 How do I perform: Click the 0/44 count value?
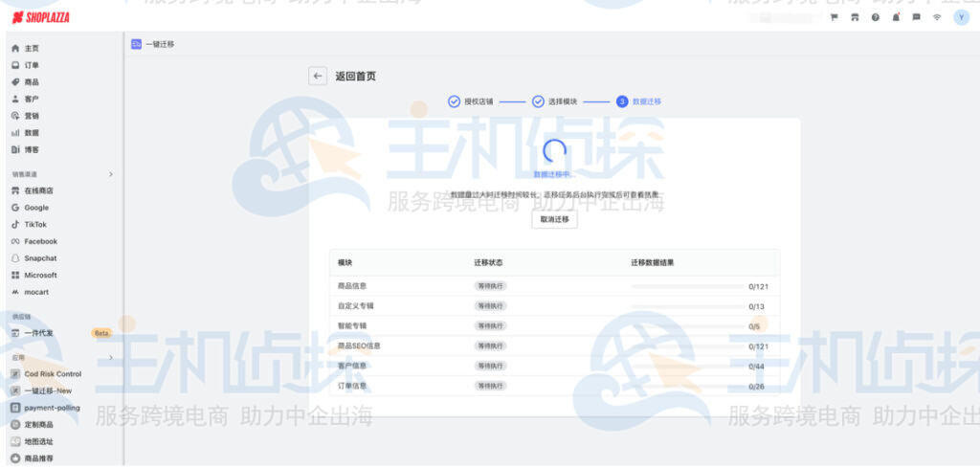pyautogui.click(x=756, y=367)
